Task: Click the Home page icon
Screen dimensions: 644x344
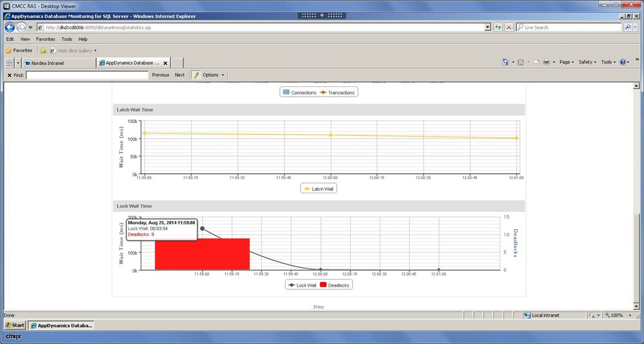Action: pyautogui.click(x=505, y=62)
